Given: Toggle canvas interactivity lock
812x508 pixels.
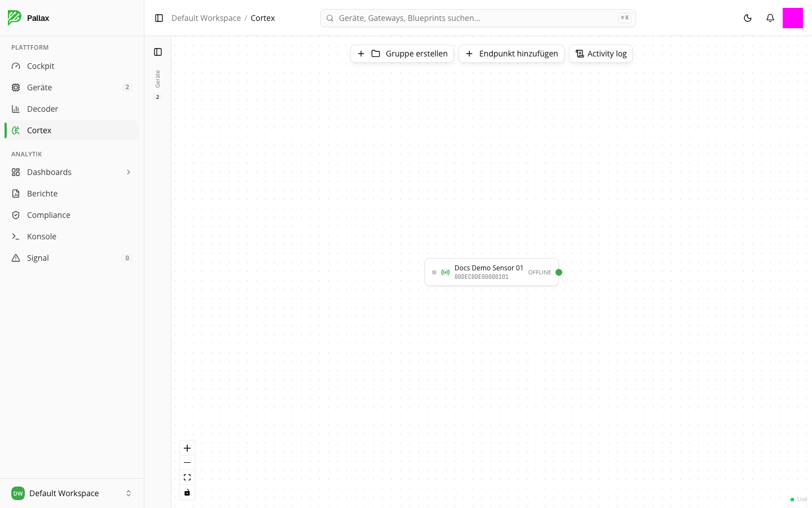Looking at the screenshot, I should pos(187,492).
